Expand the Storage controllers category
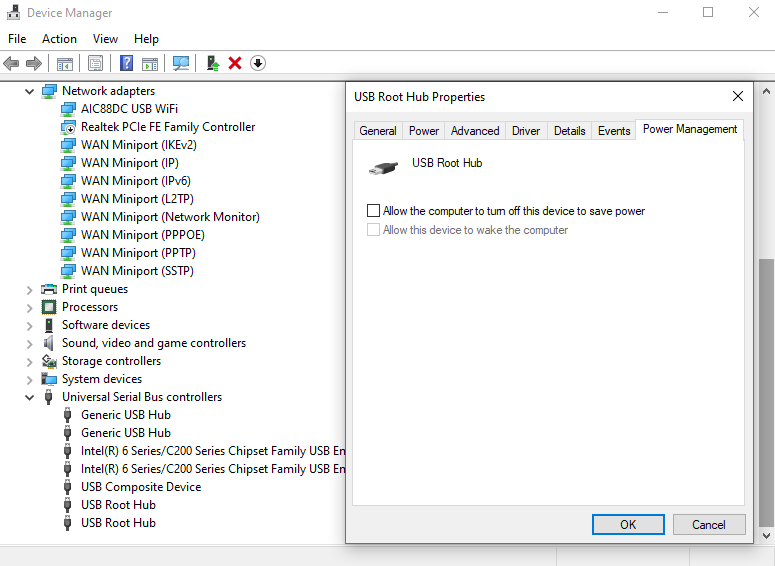The width and height of the screenshot is (775, 566). point(30,362)
